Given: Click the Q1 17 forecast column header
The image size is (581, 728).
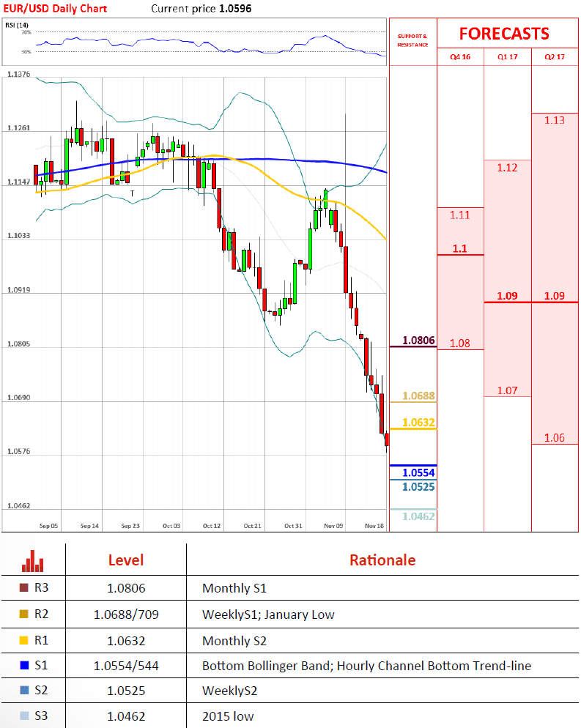Looking at the screenshot, I should 507,56.
